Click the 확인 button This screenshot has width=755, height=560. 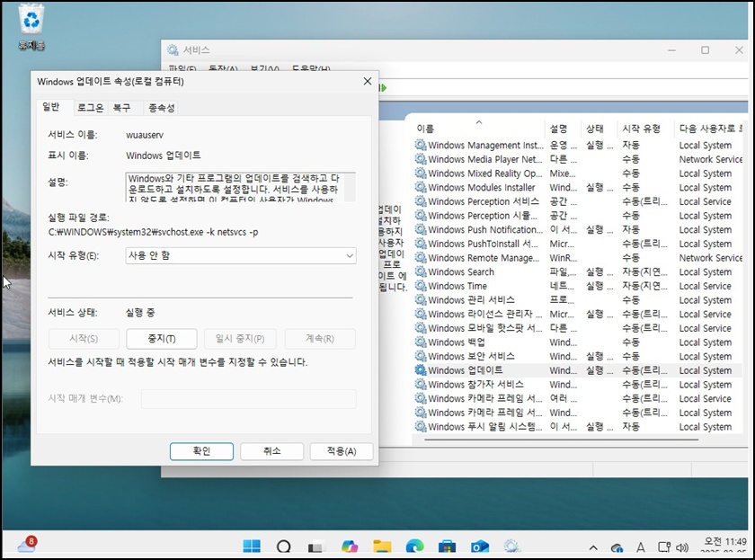pyautogui.click(x=201, y=451)
